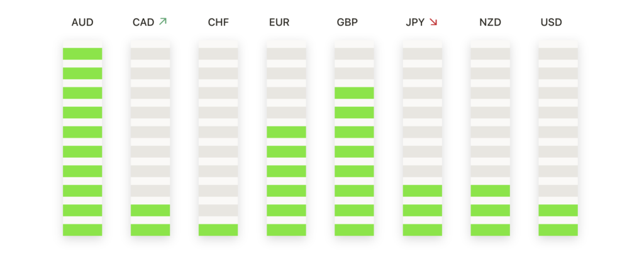The image size is (644, 259).
Task: Click the highest green bar in GBP column
Action: point(354,93)
